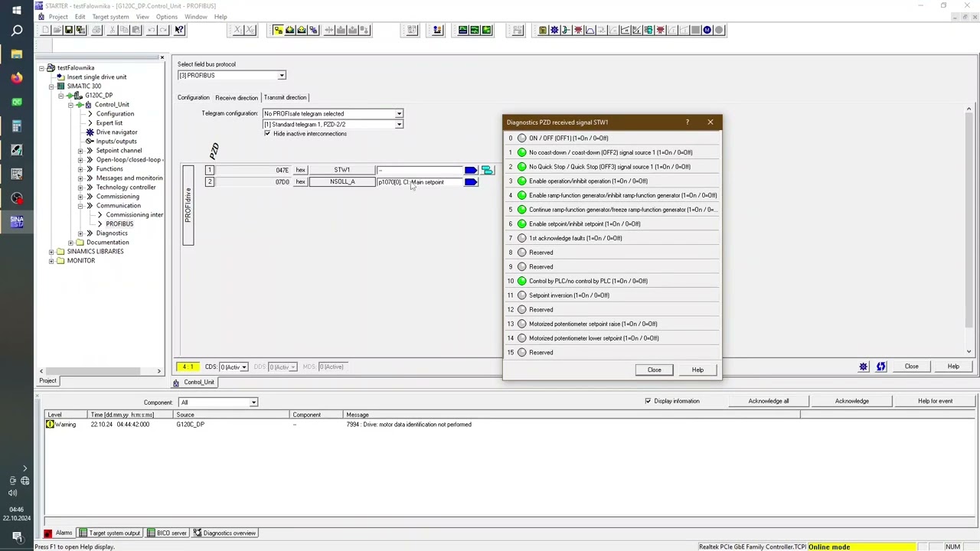Screen dimensions: 980x551
Task: Collapse the Communication tree node
Action: pyautogui.click(x=80, y=206)
